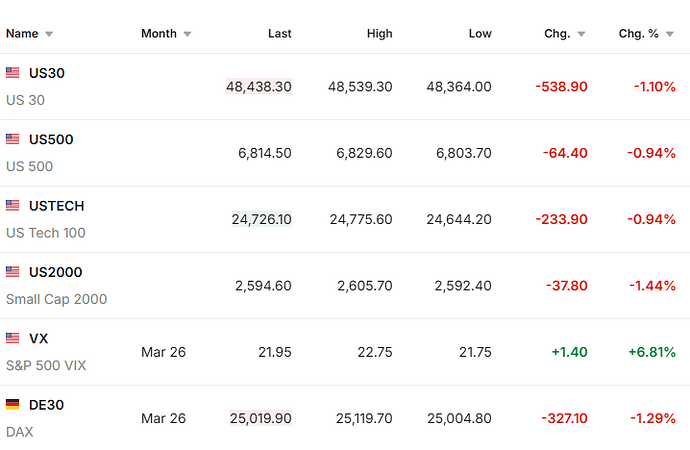Click USTECH low value 24,644.20
Screen dimensions: 690x450
tap(459, 220)
